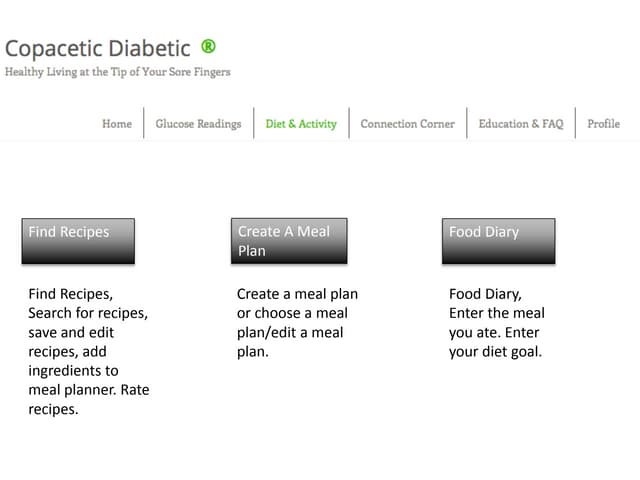The image size is (640, 480).
Task: Click the Copacetic Diabetic site title
Action: tap(97, 48)
